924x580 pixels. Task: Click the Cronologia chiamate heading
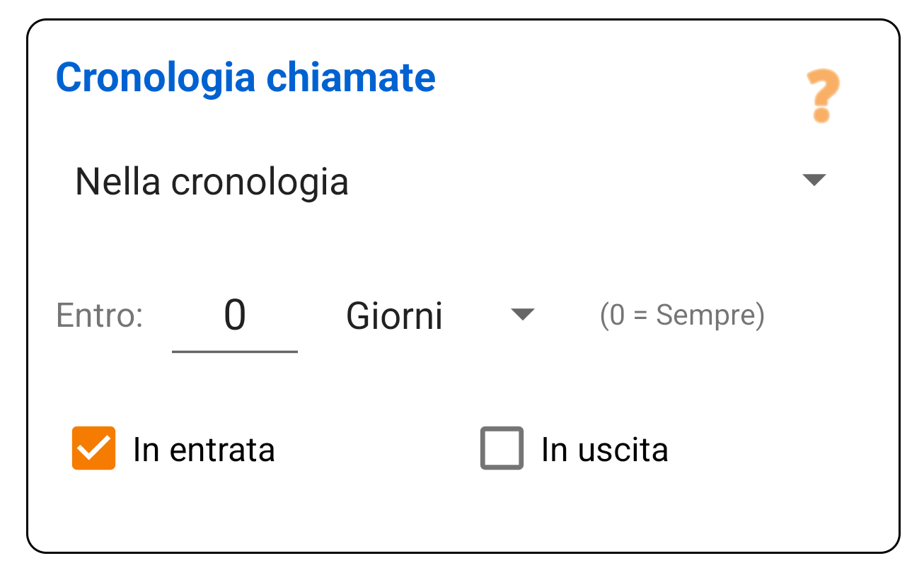pos(246,78)
